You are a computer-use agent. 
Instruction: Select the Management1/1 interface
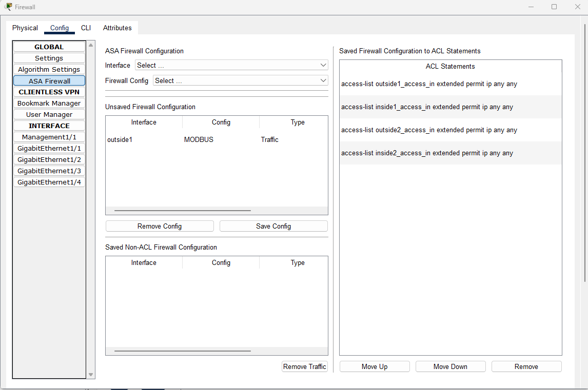(x=49, y=137)
